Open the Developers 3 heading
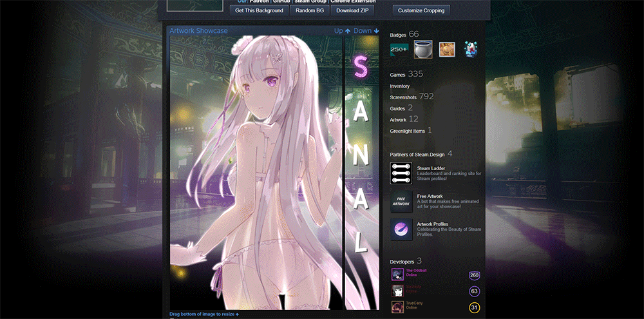Screen dimensions: 644x319 pos(405,261)
